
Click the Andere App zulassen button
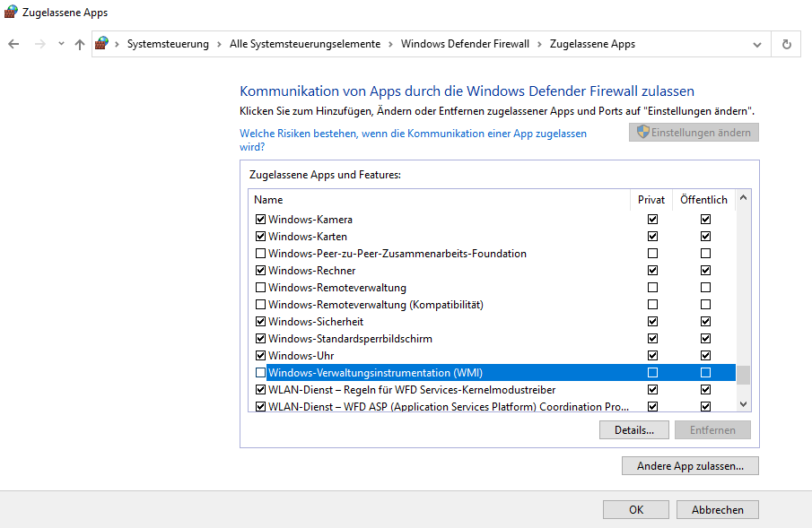tap(690, 465)
